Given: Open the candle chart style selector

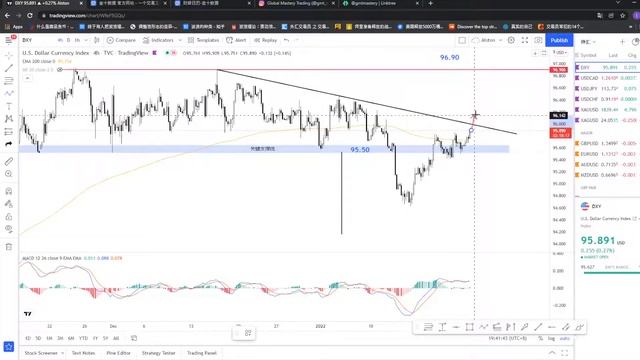Looking at the screenshot, I should (97, 40).
